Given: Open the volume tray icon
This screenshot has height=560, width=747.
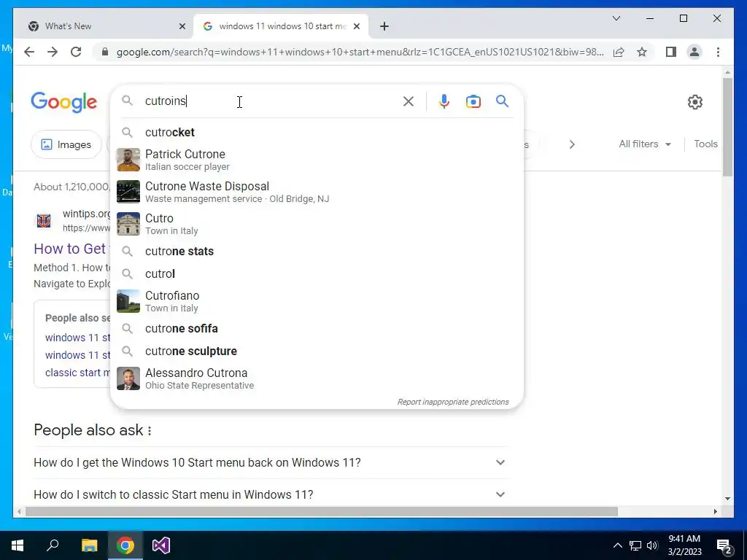Looking at the screenshot, I should tap(652, 545).
